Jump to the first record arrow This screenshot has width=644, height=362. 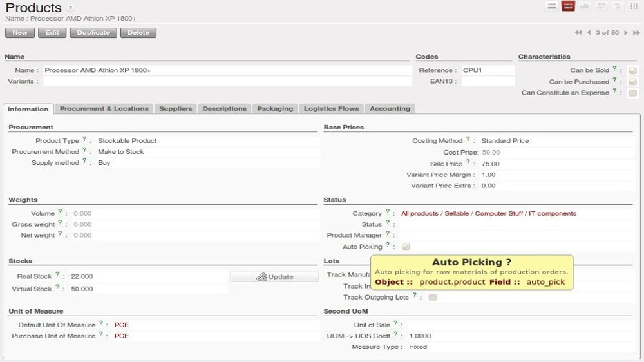[578, 32]
